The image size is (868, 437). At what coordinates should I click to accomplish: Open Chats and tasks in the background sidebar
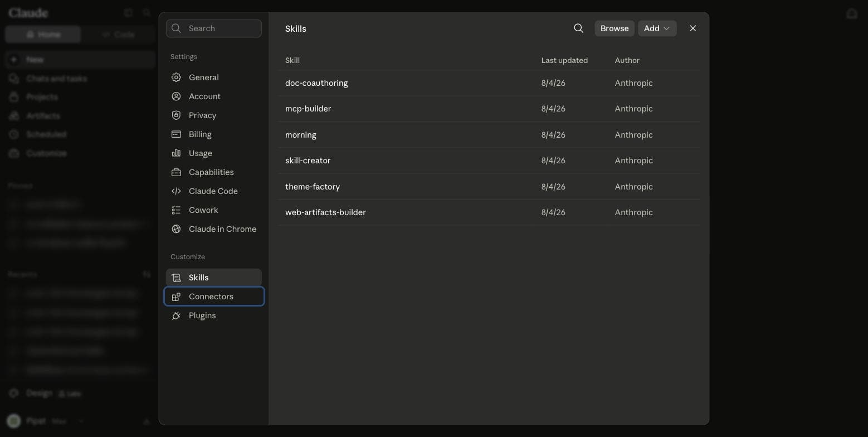[80, 79]
